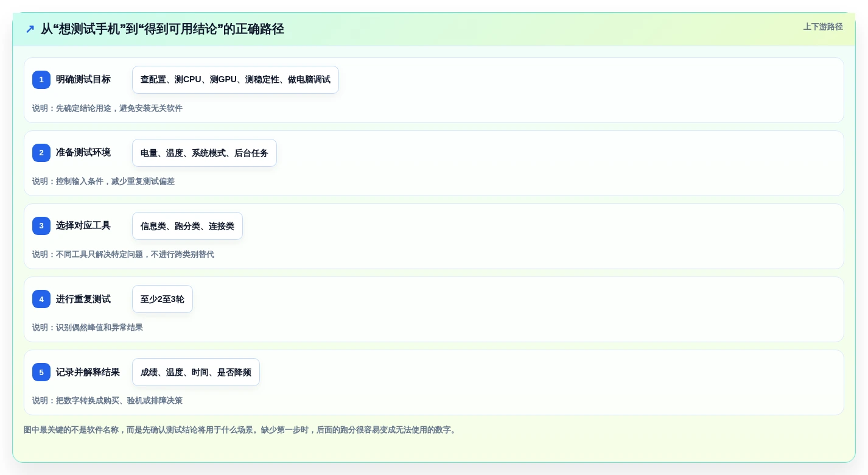This screenshot has width=868, height=475.
Task: Click the 选择对应工具 step title
Action: point(83,225)
